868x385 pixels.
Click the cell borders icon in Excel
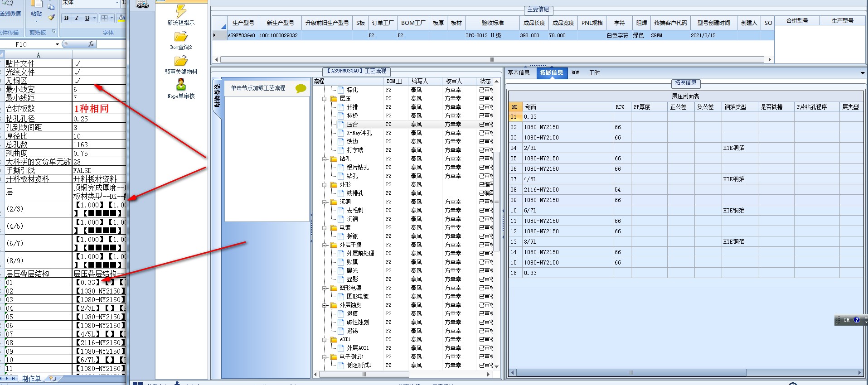pos(105,18)
